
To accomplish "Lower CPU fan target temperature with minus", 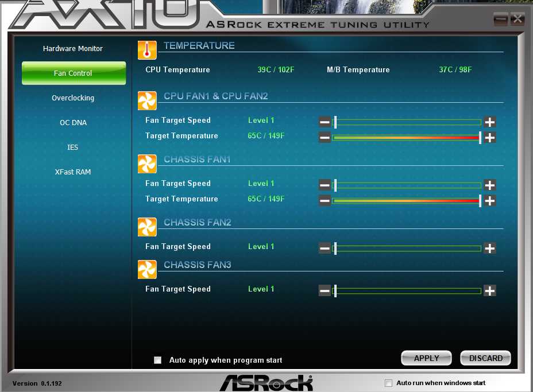I will 325,138.
